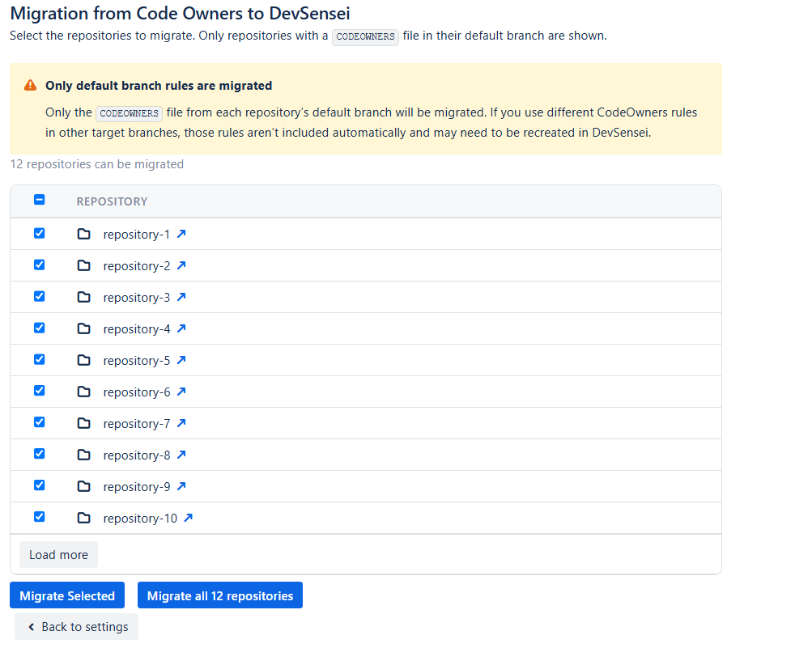Click the page title Migration from Code Owners
812x648 pixels.
tap(180, 14)
